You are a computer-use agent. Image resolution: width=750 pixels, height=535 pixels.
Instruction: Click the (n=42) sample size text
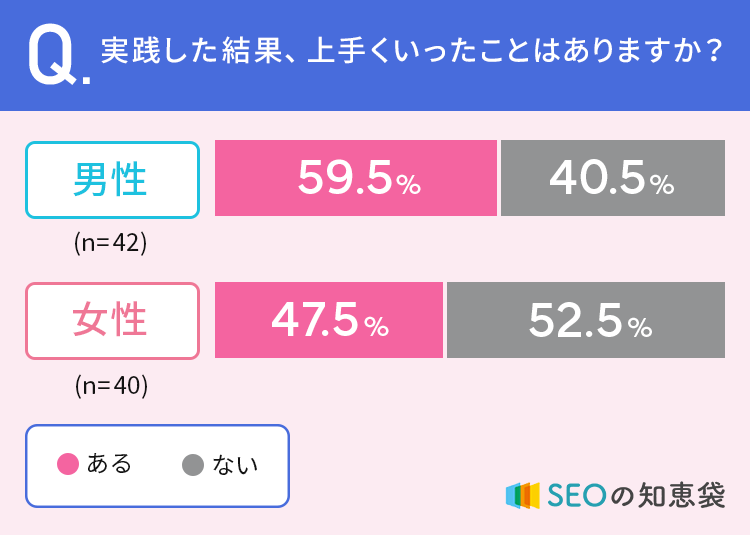(111, 242)
